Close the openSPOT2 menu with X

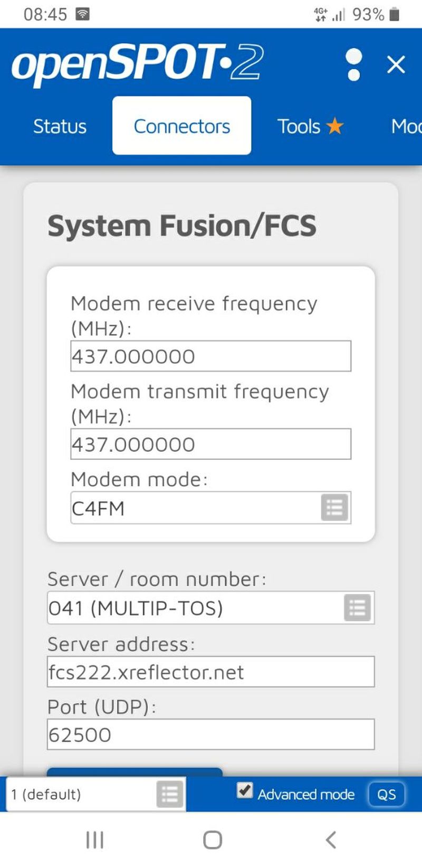tap(396, 65)
